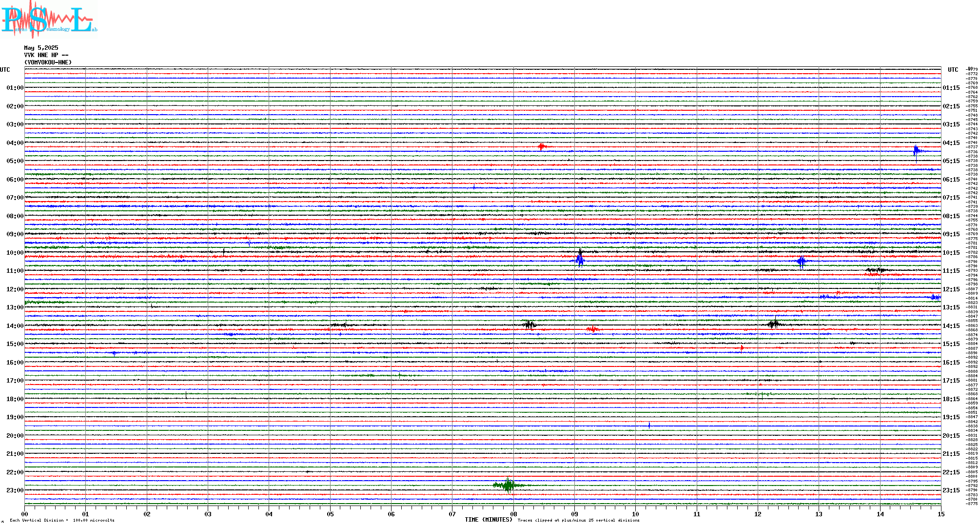
Task: Click the '21:00' hour label on left axis
Action: (x=15, y=454)
